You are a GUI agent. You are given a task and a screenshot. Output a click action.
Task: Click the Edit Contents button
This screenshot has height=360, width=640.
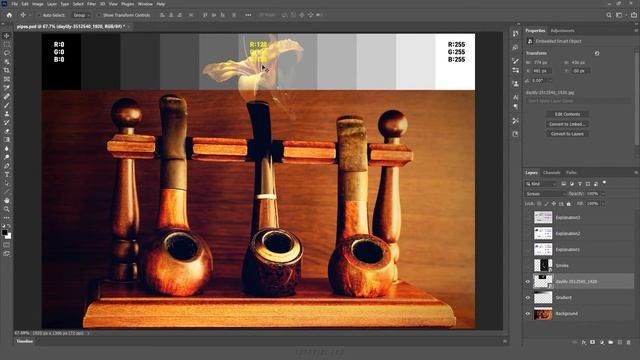click(567, 114)
